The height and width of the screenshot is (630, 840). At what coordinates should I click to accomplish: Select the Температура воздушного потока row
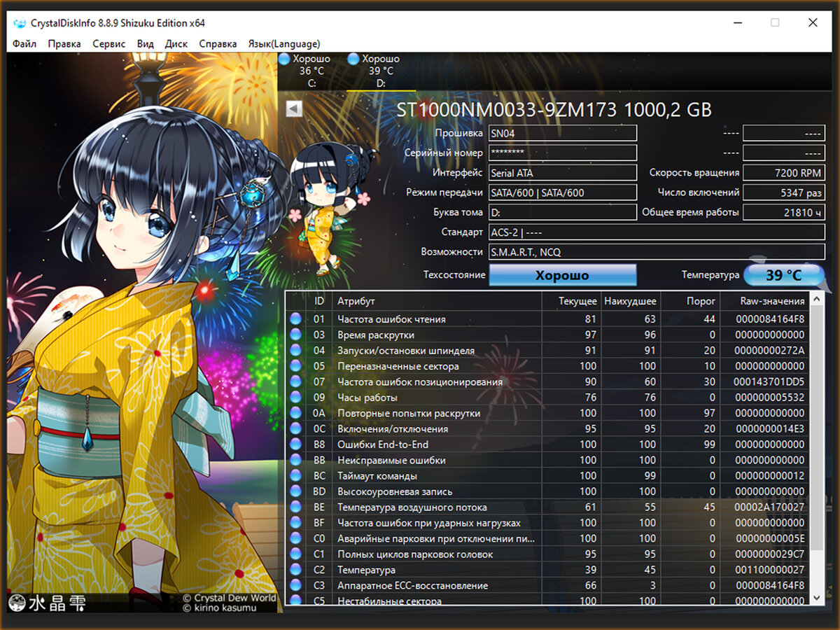tap(547, 507)
